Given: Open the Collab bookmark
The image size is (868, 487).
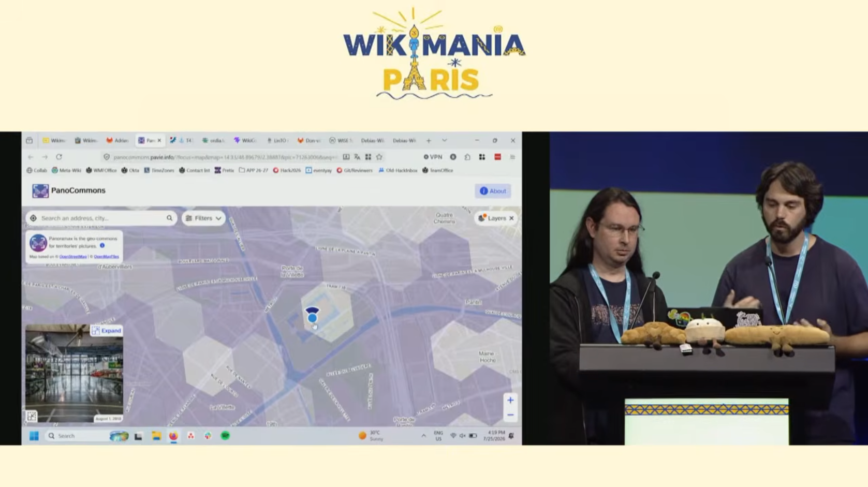Looking at the screenshot, I should (x=37, y=170).
